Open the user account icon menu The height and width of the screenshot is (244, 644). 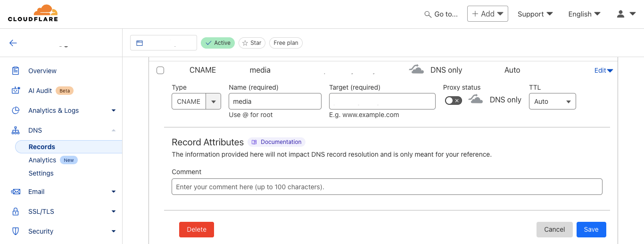[626, 14]
